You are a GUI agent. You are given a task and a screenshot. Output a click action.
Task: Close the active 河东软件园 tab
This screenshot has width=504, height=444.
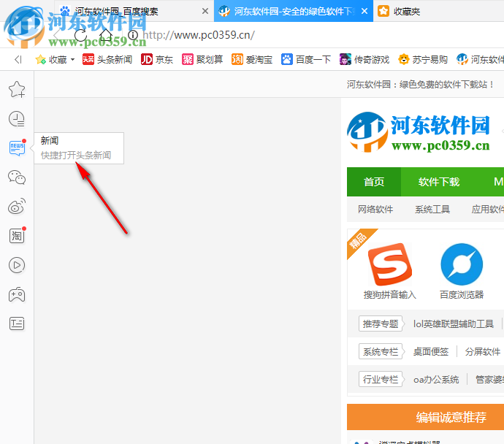point(364,11)
